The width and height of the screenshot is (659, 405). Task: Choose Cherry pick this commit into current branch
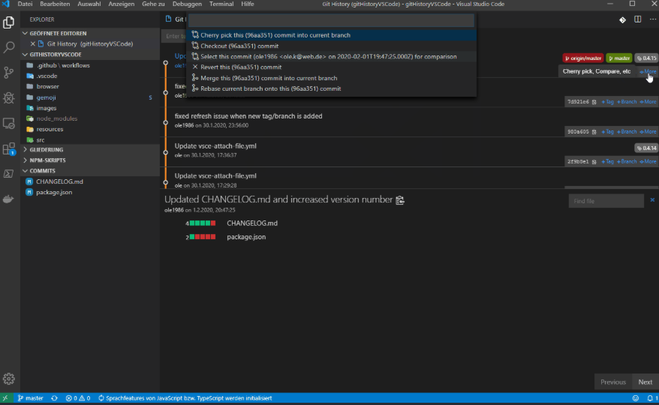coord(275,35)
